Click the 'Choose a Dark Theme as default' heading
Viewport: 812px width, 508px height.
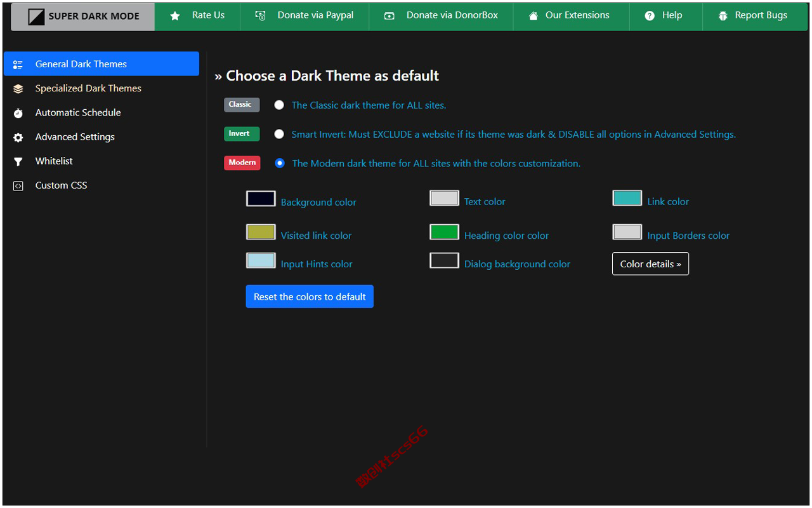pyautogui.click(x=327, y=76)
